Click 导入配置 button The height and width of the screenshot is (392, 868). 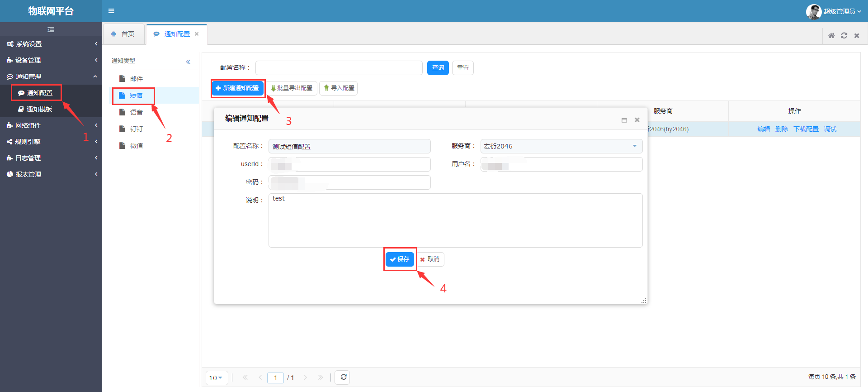pos(339,88)
